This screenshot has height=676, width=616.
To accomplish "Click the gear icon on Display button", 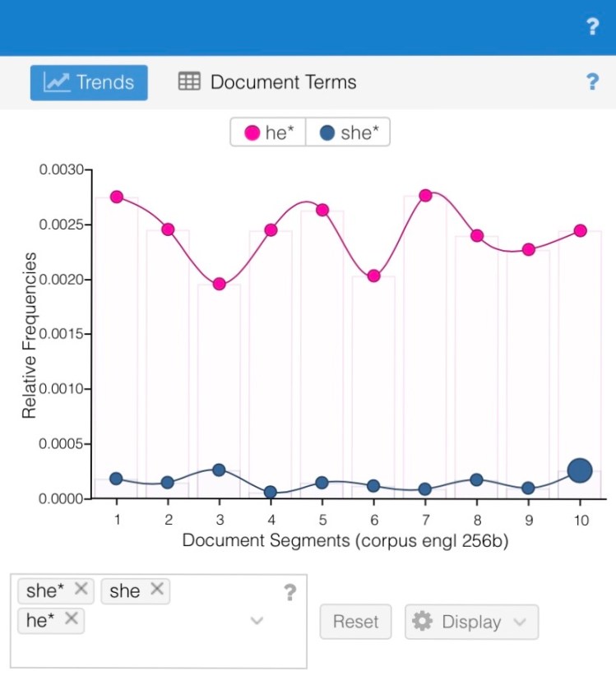I will 423,622.
